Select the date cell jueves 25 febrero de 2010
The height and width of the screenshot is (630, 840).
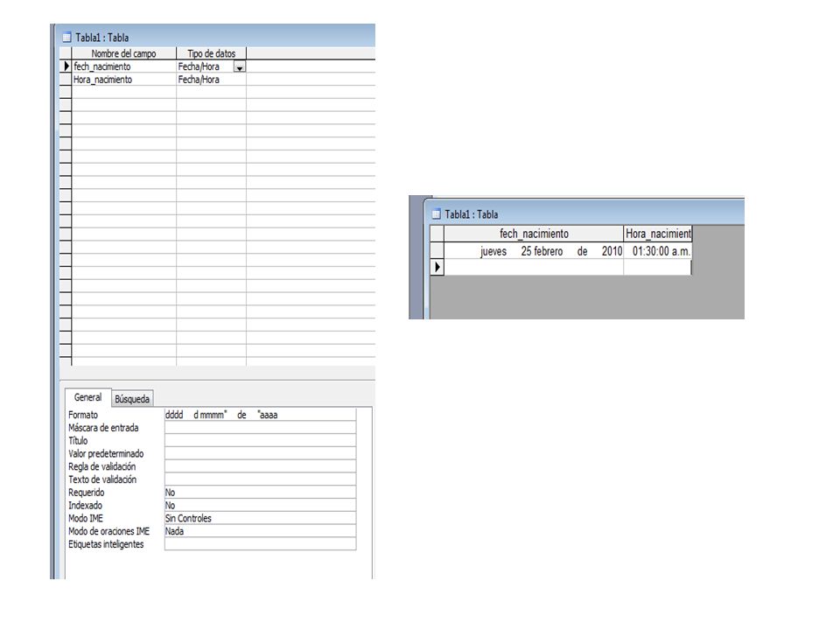(534, 251)
